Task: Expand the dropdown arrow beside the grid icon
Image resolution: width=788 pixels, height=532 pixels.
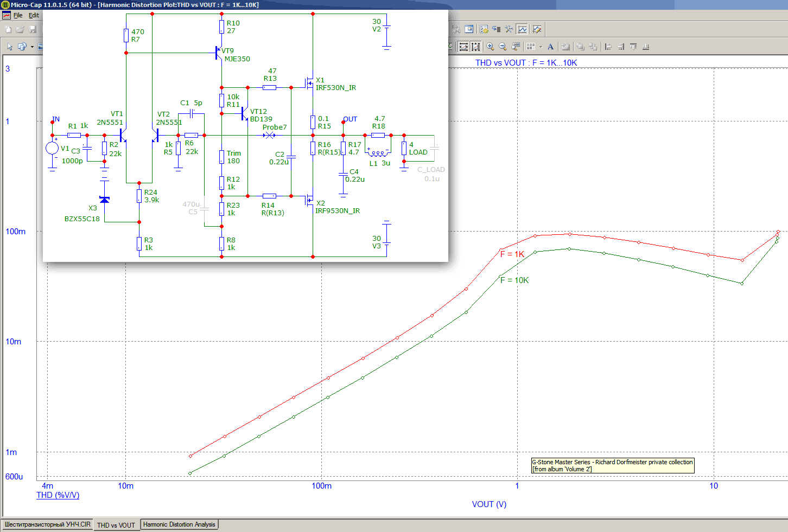Action: click(541, 47)
